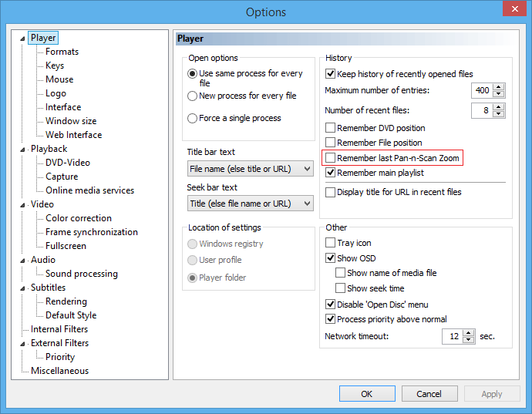Collapse the Subtitles tree node arrow
Screen dimensions: 532x414
22,288
